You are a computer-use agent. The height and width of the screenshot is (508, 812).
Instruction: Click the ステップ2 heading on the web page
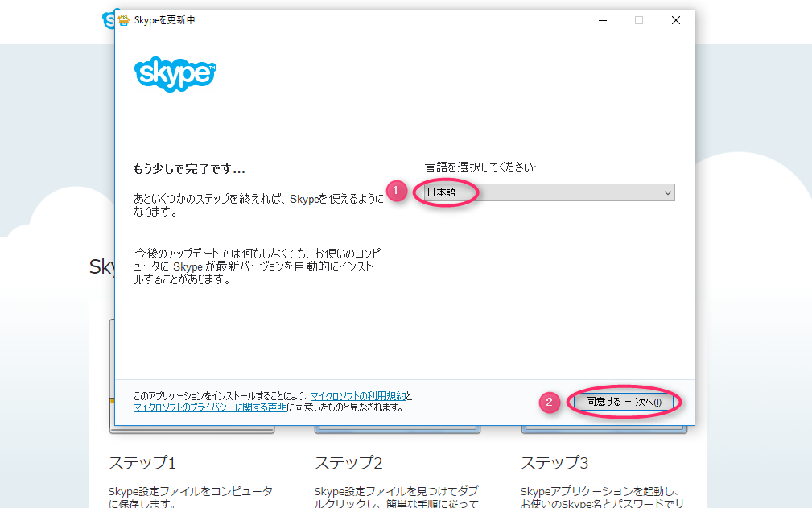click(x=348, y=462)
